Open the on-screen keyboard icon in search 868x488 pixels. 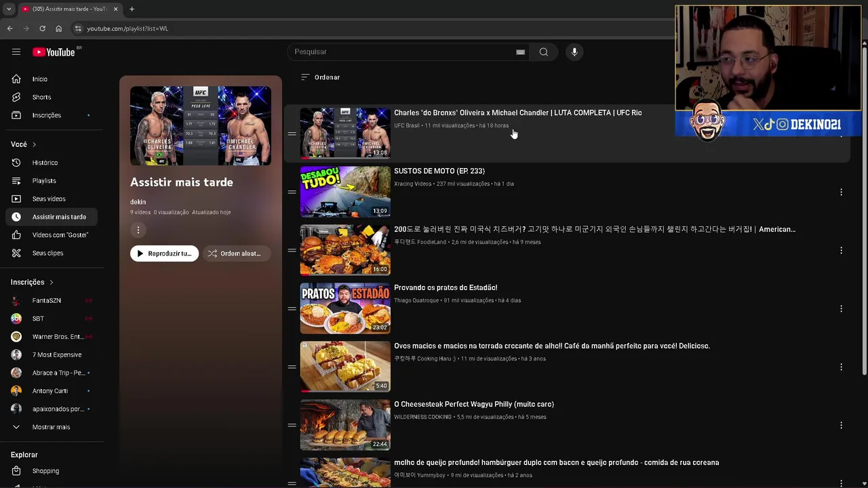tap(520, 52)
